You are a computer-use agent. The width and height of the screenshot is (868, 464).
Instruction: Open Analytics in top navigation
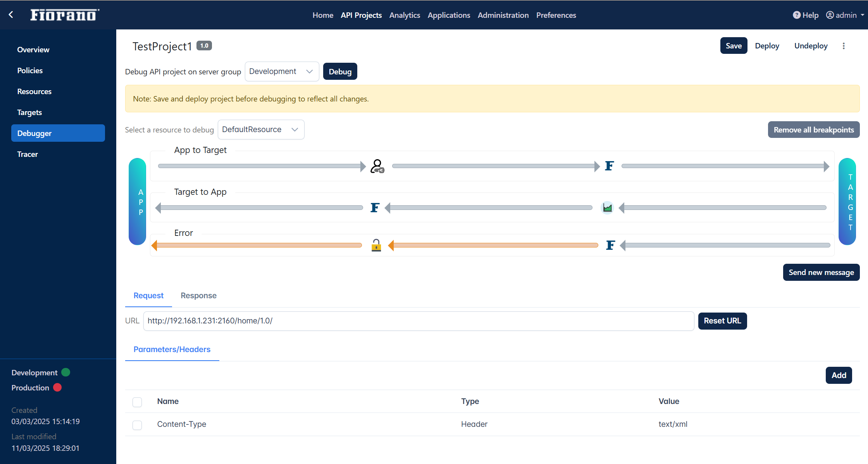[405, 15]
